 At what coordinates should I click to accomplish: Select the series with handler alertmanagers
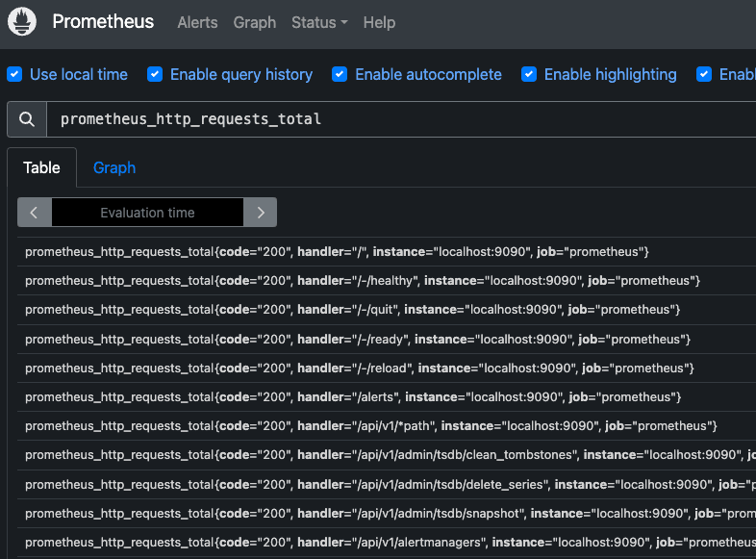387,542
